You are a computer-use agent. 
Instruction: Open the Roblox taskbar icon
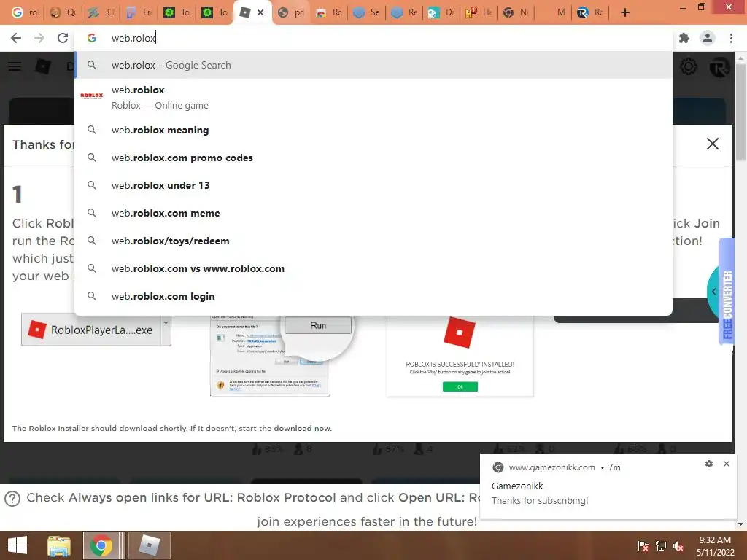[149, 545]
